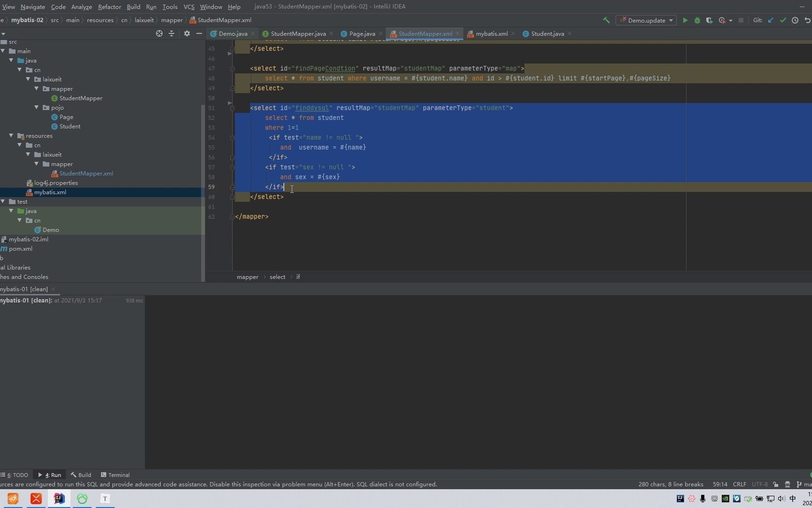Hide the project tool window
812x508 pixels.
[199, 33]
